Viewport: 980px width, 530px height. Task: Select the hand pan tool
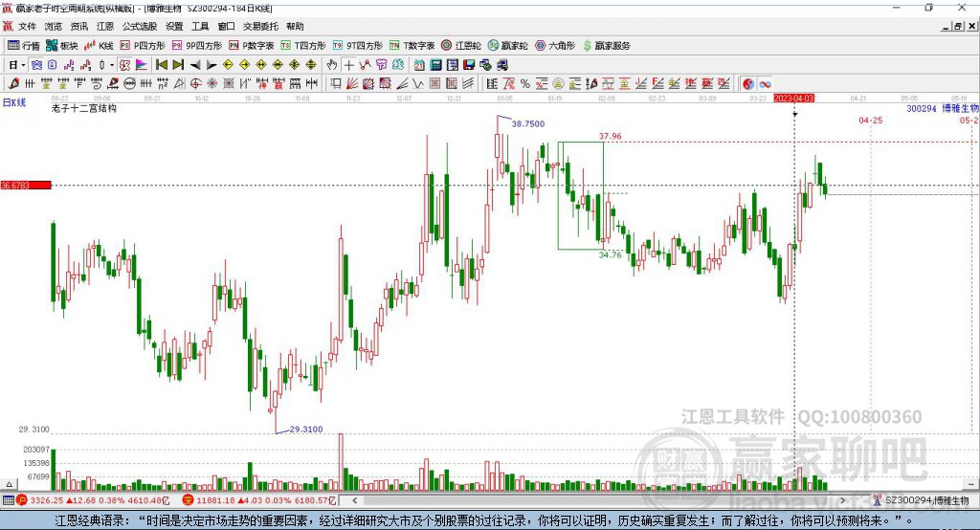(332, 65)
